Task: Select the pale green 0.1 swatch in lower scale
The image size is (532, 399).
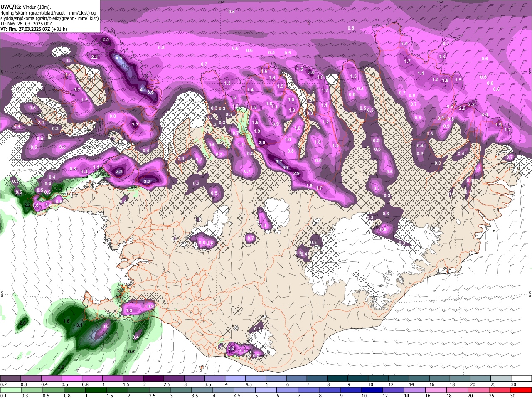Action: [x=10, y=390]
